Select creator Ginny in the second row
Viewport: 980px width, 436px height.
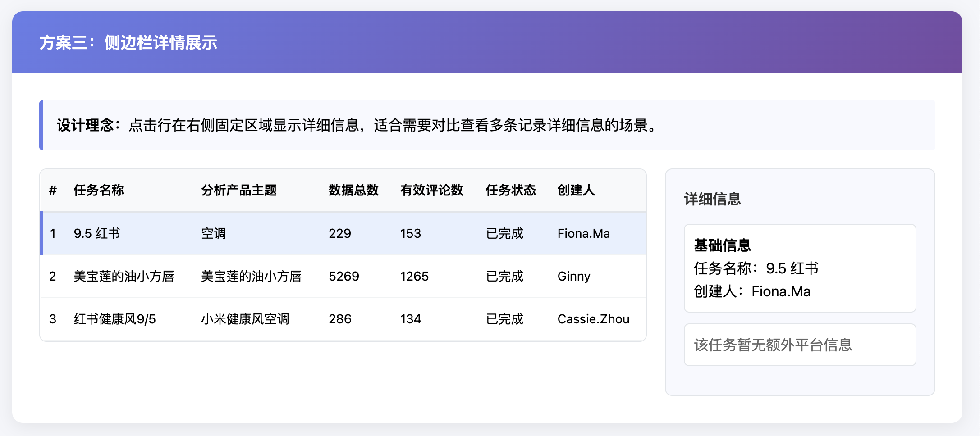point(574,276)
